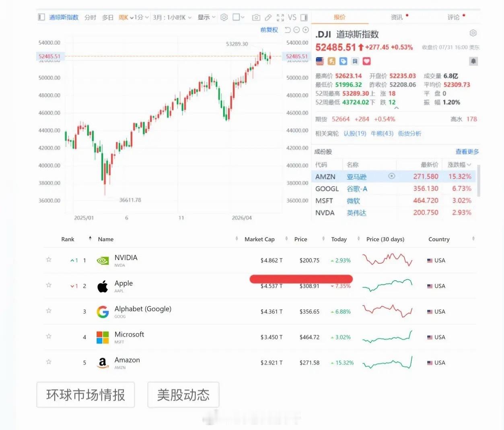Open the Google logo in ranking table
The height and width of the screenshot is (430, 504).
[103, 312]
